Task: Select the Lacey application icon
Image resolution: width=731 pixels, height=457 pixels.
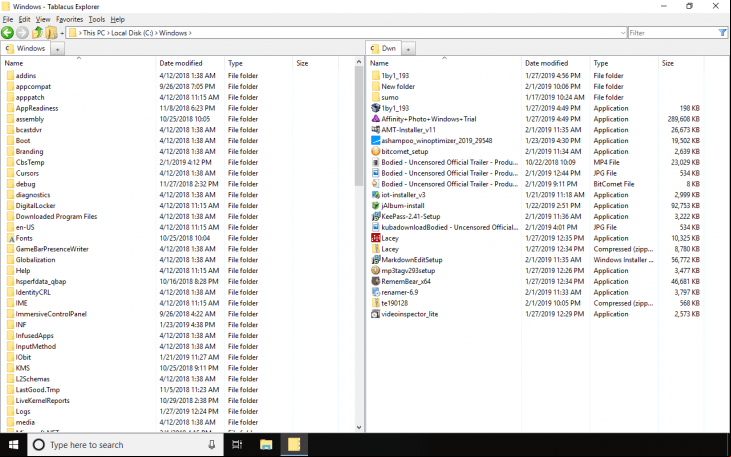Action: coord(375,238)
